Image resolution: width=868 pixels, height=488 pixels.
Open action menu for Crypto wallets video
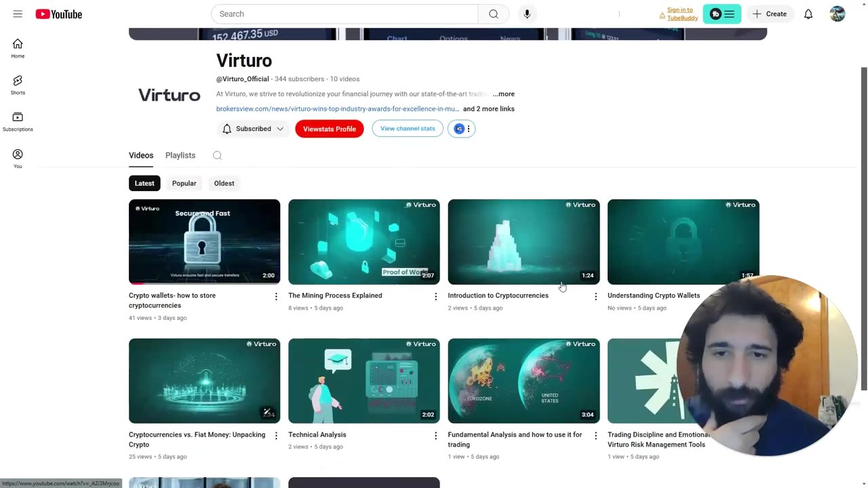pos(276,296)
